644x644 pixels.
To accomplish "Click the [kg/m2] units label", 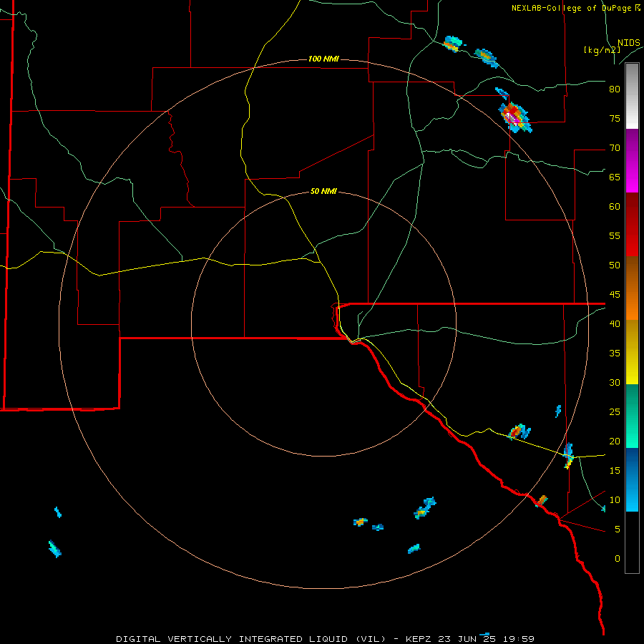I will click(x=602, y=50).
